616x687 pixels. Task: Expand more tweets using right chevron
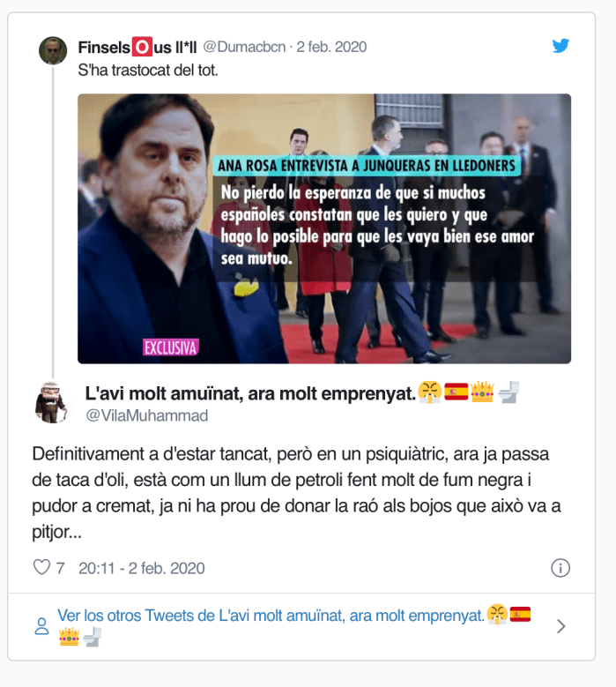point(560,626)
